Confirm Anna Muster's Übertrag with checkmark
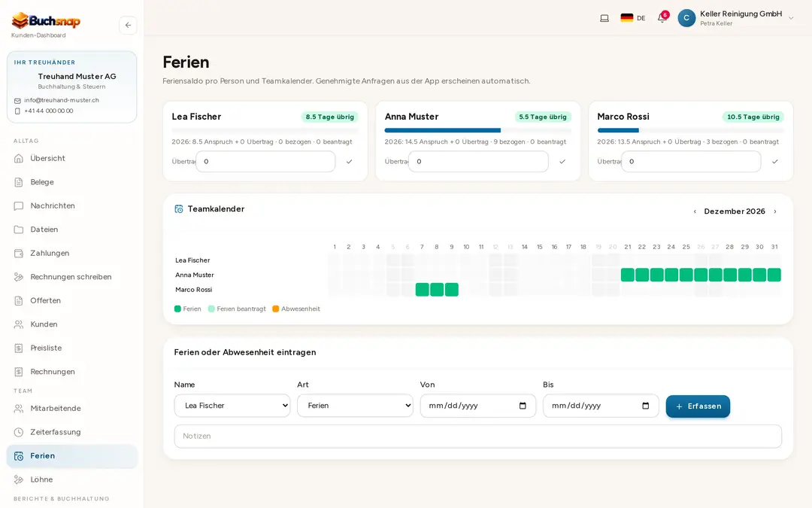Image resolution: width=812 pixels, height=508 pixels. (562, 162)
